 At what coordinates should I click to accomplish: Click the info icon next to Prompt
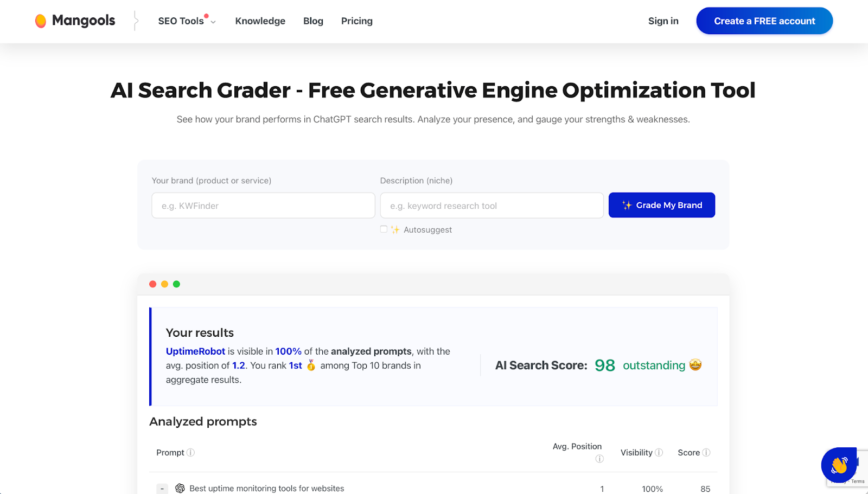click(x=190, y=452)
